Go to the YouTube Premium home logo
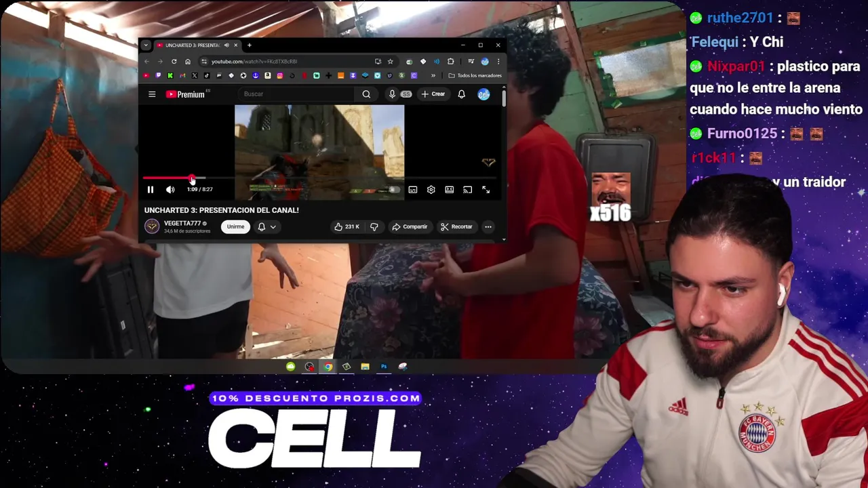Image resolution: width=868 pixels, height=488 pixels. (186, 94)
